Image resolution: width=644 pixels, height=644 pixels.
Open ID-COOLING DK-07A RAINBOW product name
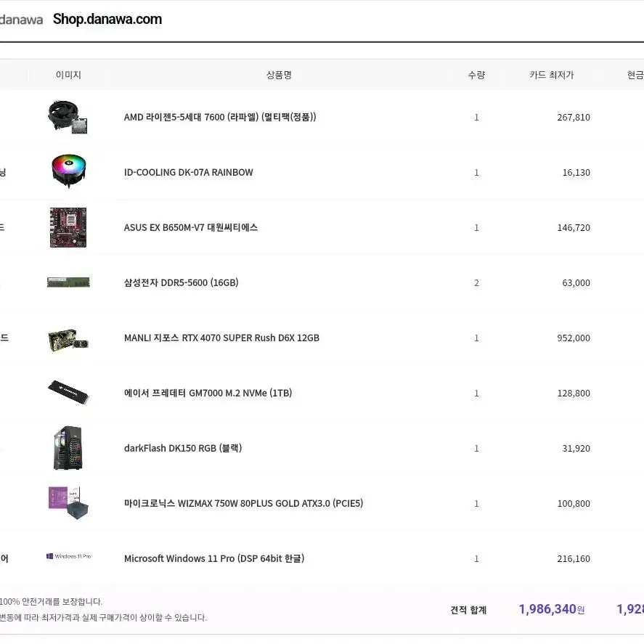pos(189,173)
